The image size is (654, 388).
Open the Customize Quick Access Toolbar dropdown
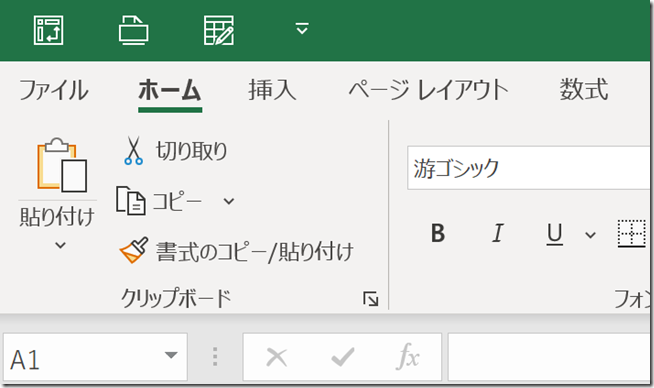point(302,29)
